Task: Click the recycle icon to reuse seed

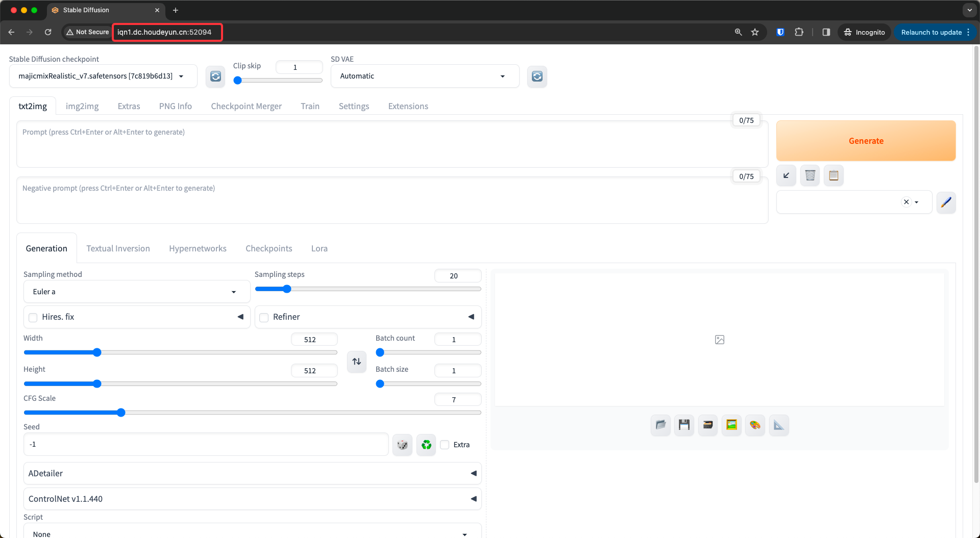Action: (x=426, y=445)
